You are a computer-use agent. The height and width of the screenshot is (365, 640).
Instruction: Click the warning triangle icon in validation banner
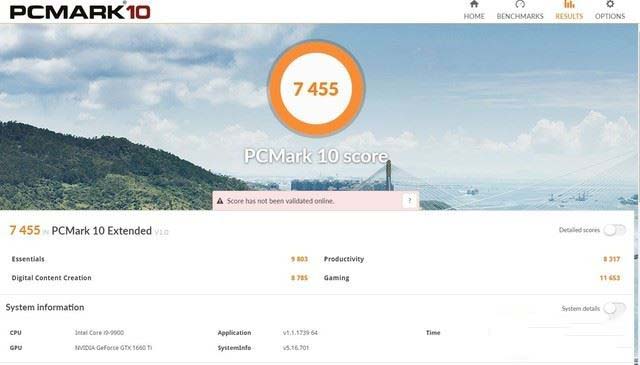[x=220, y=201]
